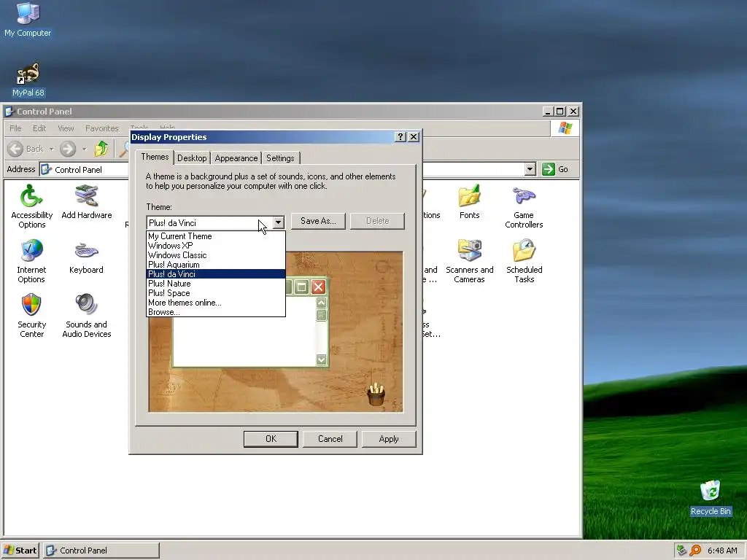Click red close button in theme preview

(x=318, y=287)
